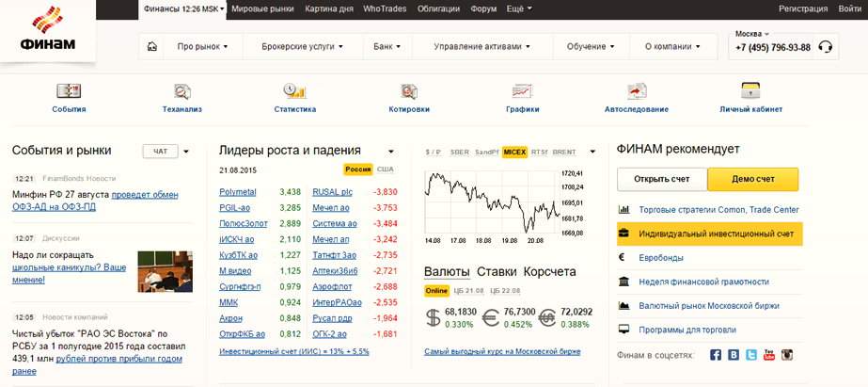The height and width of the screenshot is (387, 868).
Task: Open the home page via house icon
Action: (151, 47)
